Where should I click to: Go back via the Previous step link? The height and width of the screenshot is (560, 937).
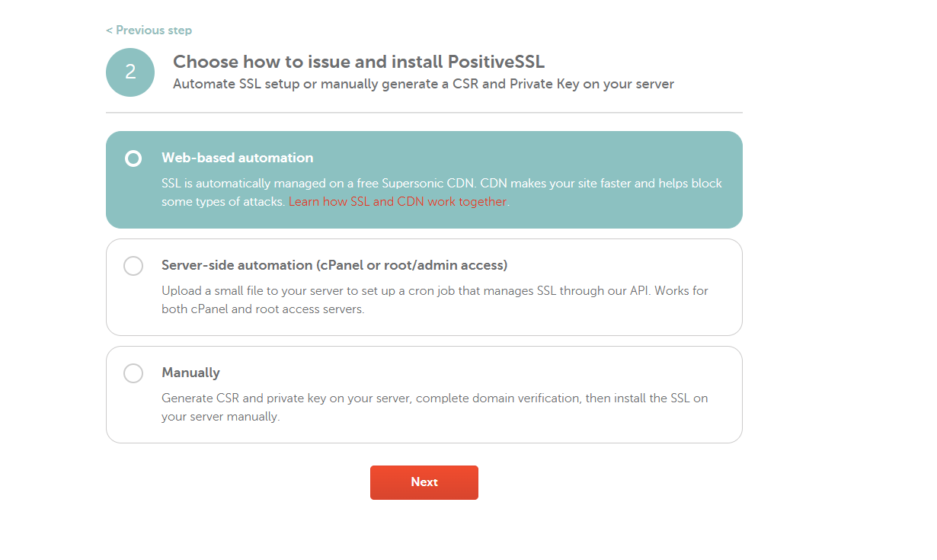pyautogui.click(x=153, y=30)
